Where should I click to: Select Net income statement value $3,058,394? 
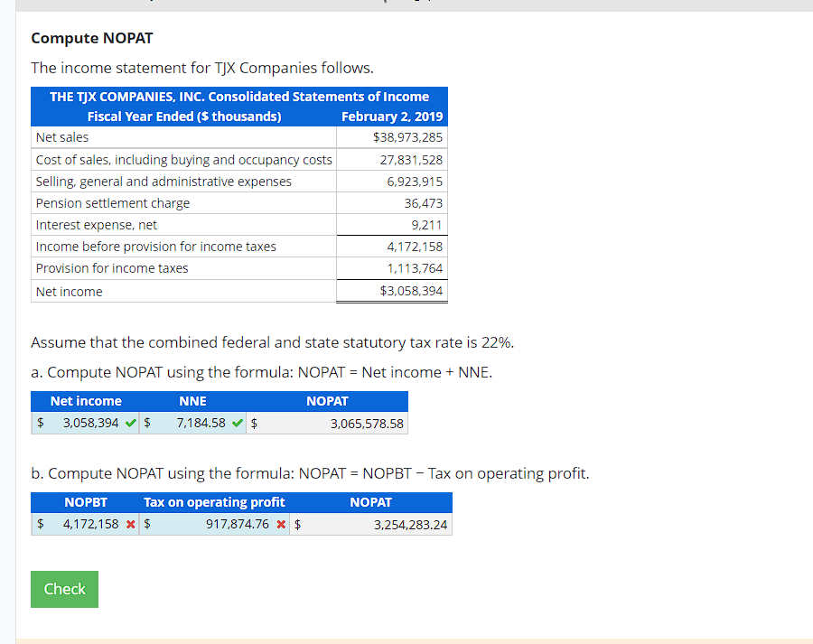(x=411, y=291)
